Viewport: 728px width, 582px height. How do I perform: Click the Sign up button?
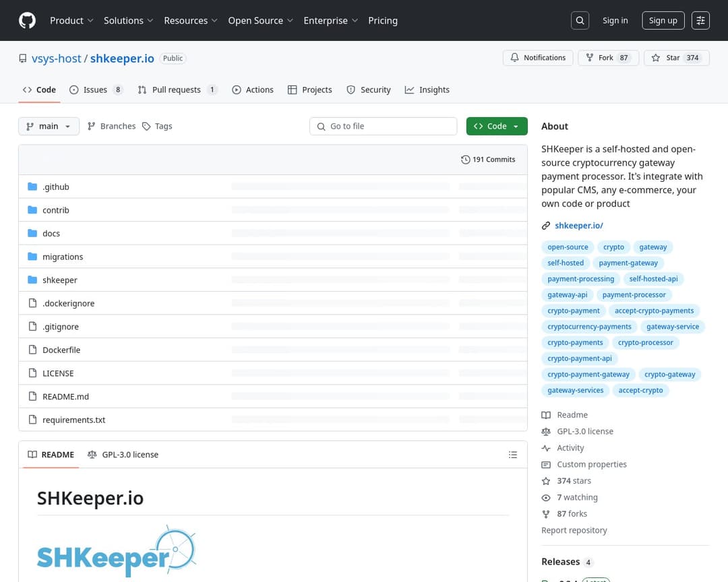tap(663, 20)
